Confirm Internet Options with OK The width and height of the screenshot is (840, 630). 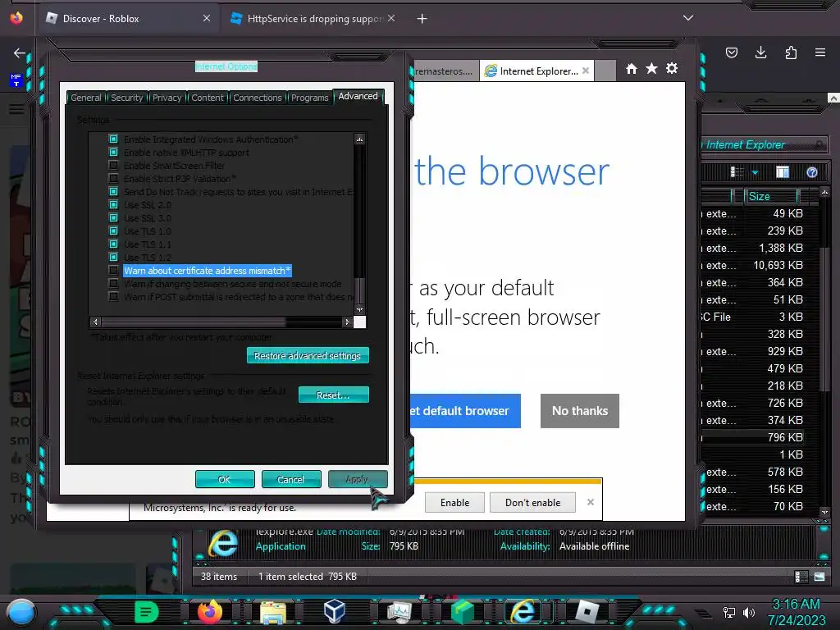click(x=225, y=479)
